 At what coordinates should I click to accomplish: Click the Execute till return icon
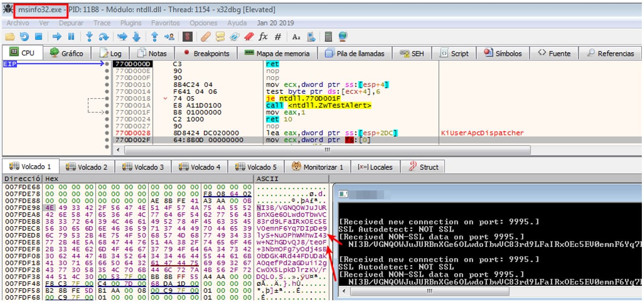[154, 37]
